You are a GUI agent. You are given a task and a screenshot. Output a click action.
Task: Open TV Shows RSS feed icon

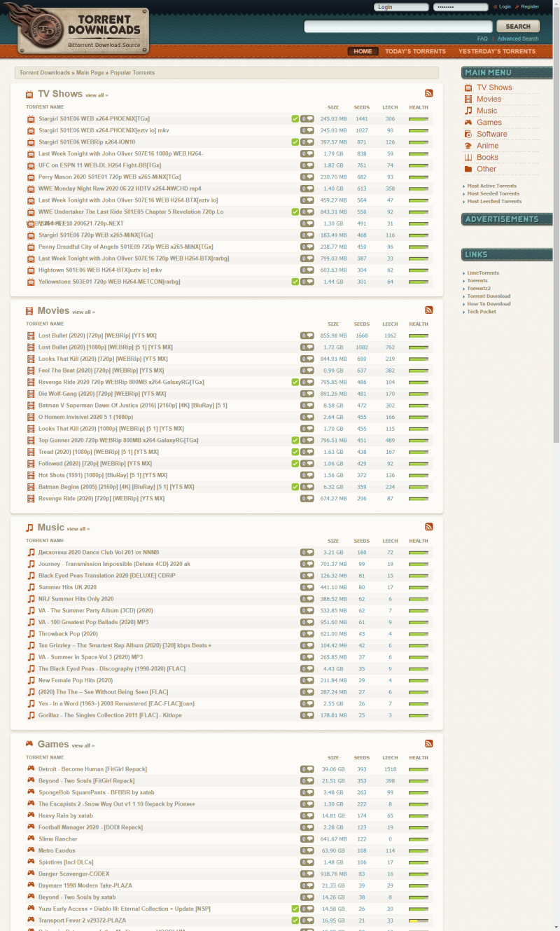point(429,93)
